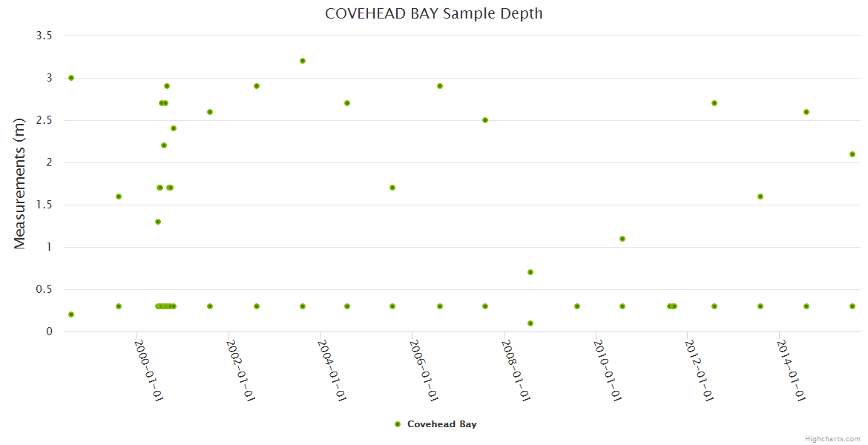The image size is (868, 445).
Task: Select the 2.6 m point in 2014
Action: pyautogui.click(x=806, y=112)
